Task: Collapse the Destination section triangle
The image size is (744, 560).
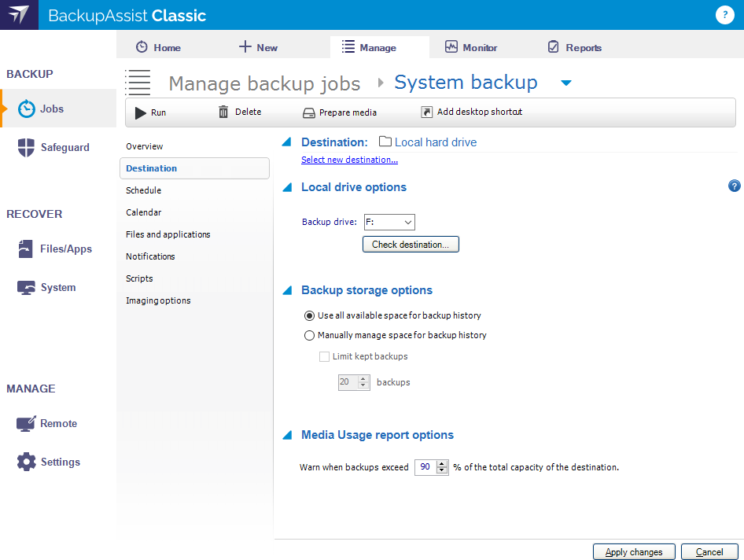Action: [x=286, y=142]
